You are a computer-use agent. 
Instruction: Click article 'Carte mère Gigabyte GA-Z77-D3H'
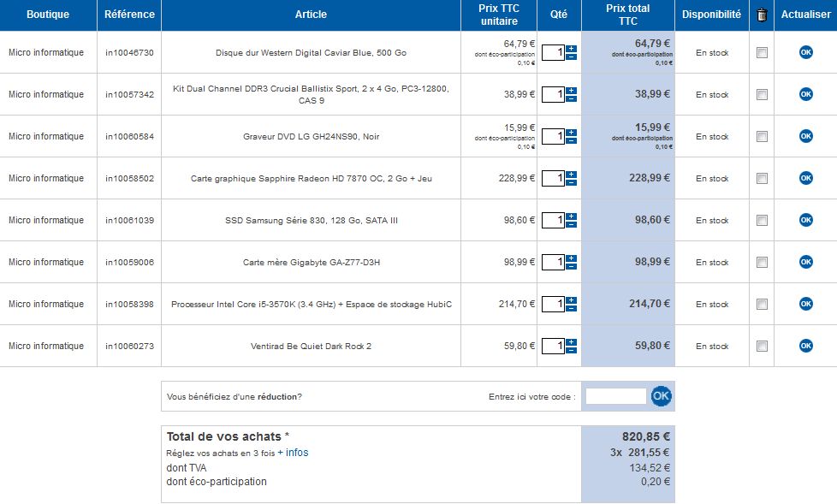(312, 262)
